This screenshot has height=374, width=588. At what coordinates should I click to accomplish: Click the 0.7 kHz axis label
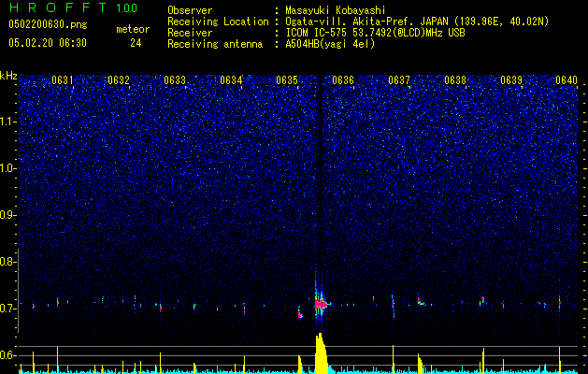pyautogui.click(x=7, y=309)
